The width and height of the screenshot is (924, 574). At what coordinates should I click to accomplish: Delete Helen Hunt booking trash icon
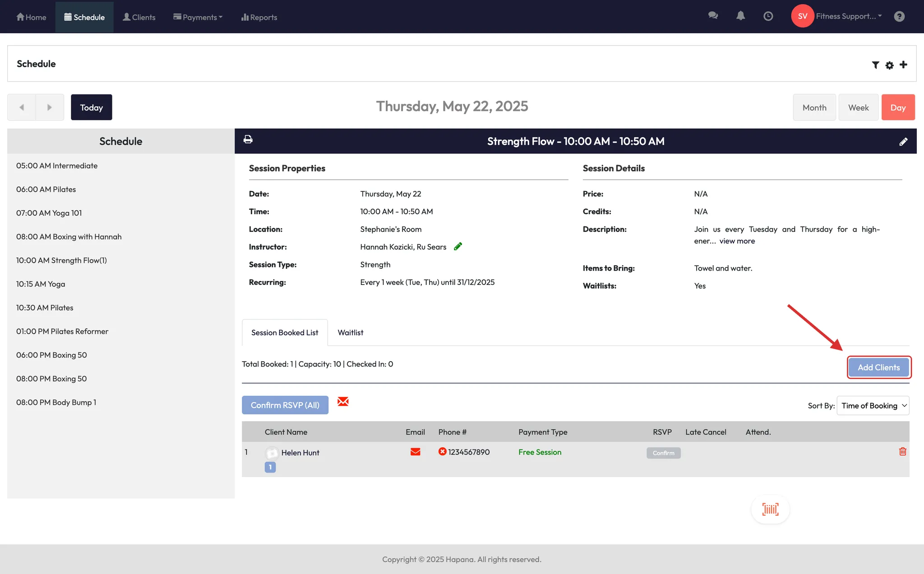click(x=902, y=451)
